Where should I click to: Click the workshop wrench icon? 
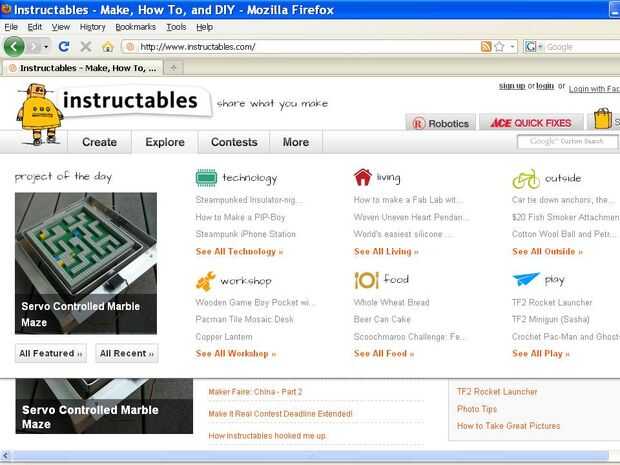(206, 281)
